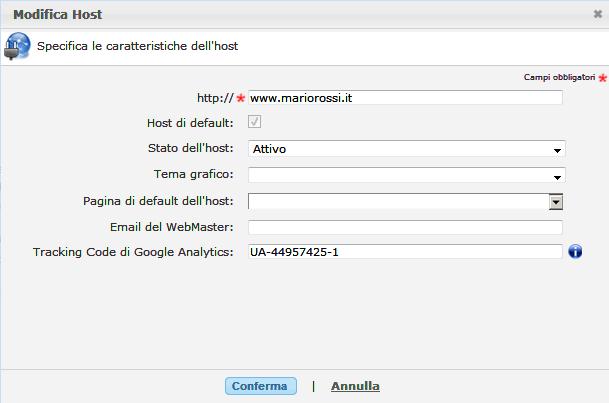This screenshot has width=609, height=403.
Task: Click the Specifica le caratteristiche dell'host heading
Action: (137, 46)
